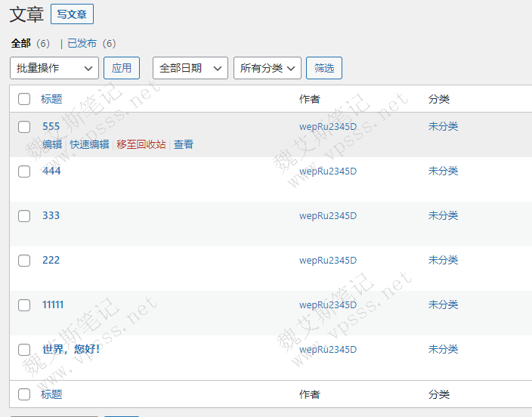
Task: Tick the select-all checkbox in header
Action: (x=24, y=99)
